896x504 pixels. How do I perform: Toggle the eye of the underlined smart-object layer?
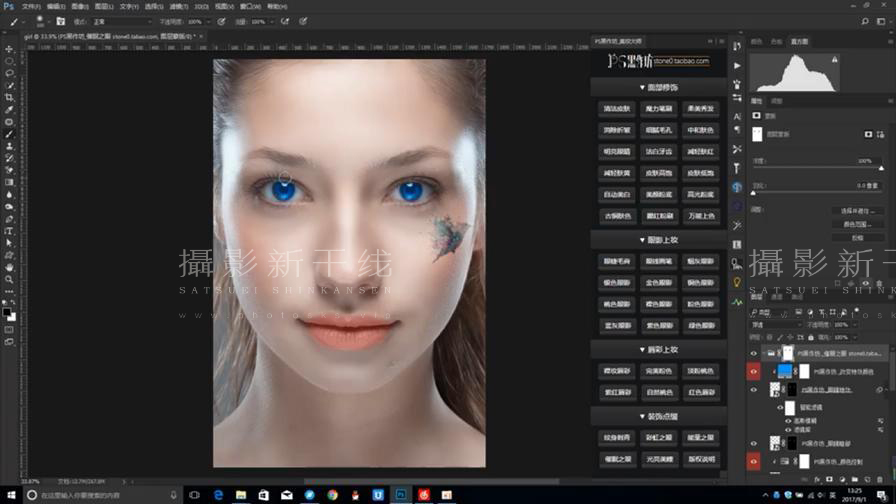pos(754,390)
